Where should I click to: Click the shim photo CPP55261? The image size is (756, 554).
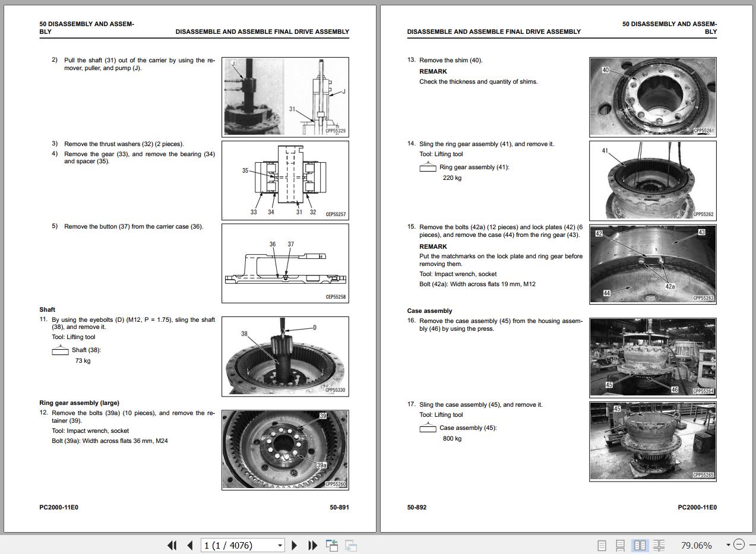[x=653, y=97]
